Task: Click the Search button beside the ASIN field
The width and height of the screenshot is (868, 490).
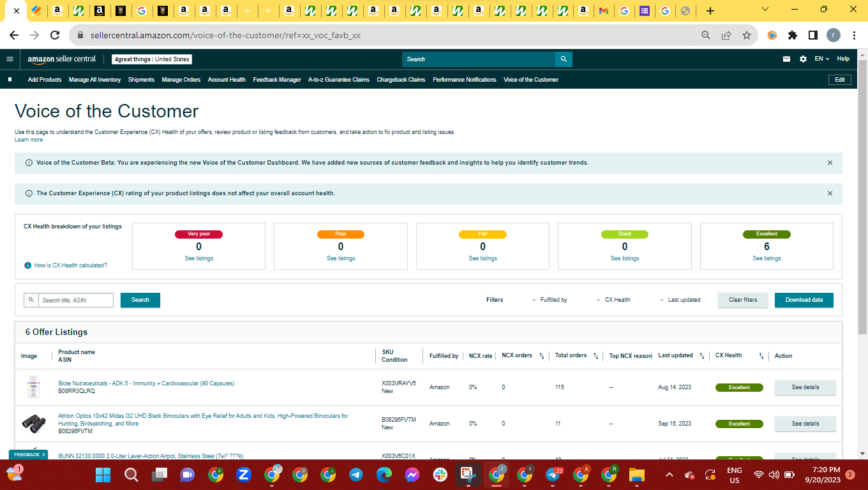Action: coord(140,300)
